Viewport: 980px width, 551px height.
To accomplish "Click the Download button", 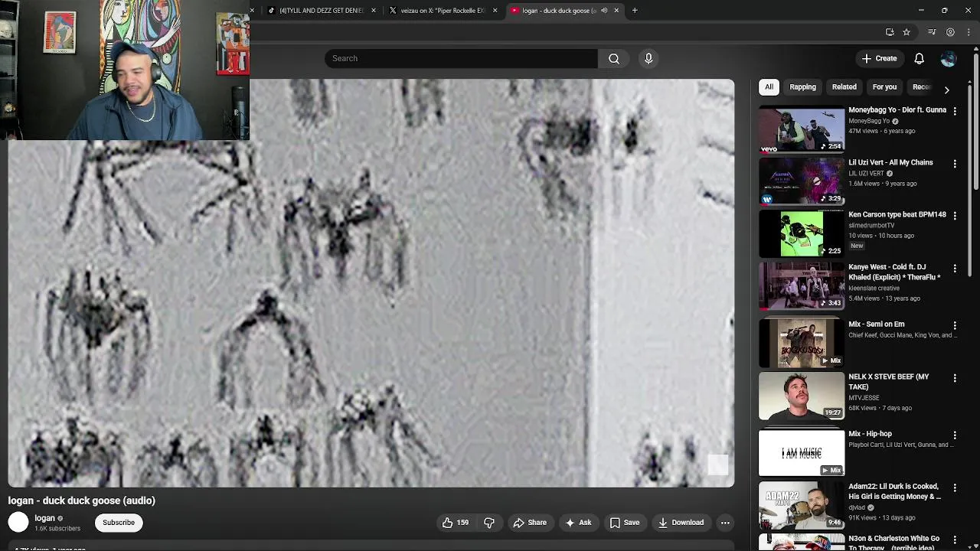I will [x=681, y=523].
